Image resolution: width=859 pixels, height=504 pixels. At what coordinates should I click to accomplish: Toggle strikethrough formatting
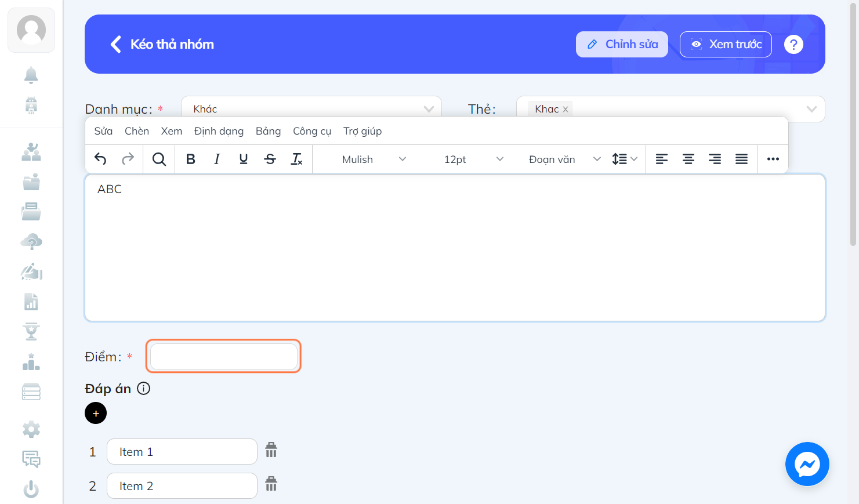[270, 159]
